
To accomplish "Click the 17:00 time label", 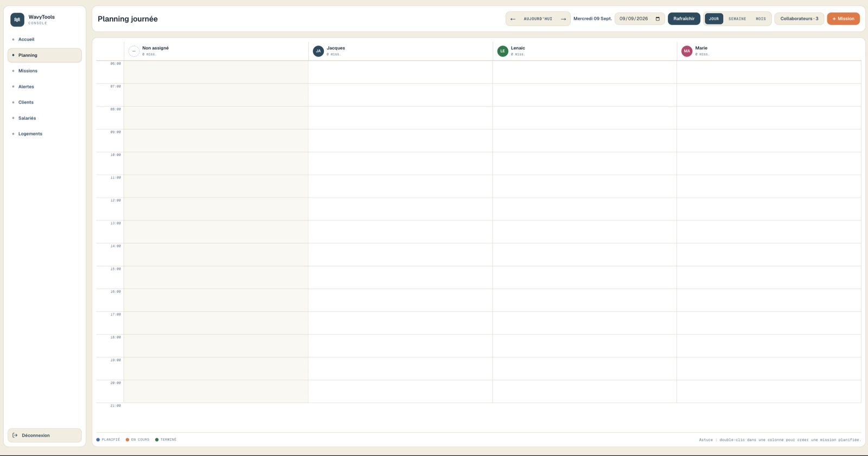I will click(116, 314).
